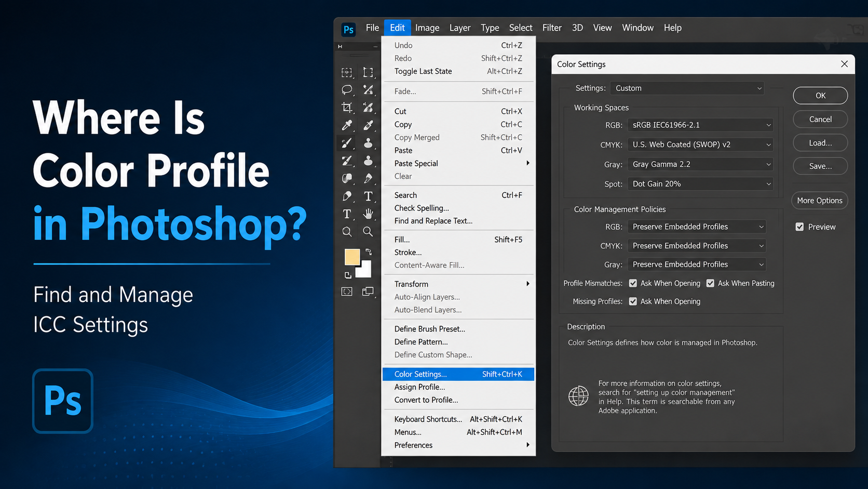Open the Help menu
This screenshot has height=489, width=868.
[x=672, y=28]
